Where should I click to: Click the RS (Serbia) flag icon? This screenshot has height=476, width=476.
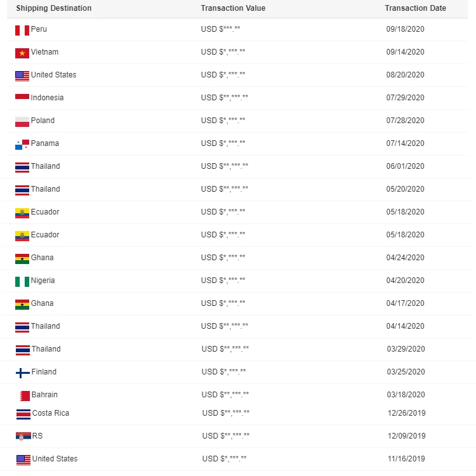click(x=23, y=437)
